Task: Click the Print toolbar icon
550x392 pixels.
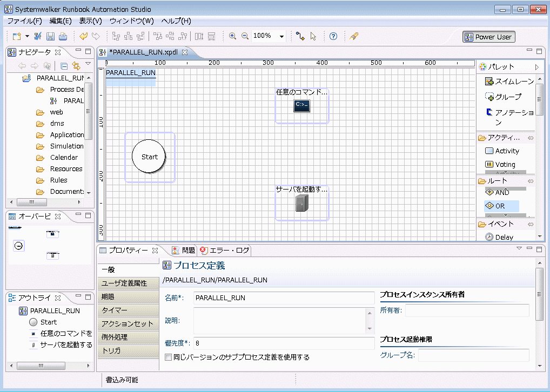Action: tap(63, 36)
